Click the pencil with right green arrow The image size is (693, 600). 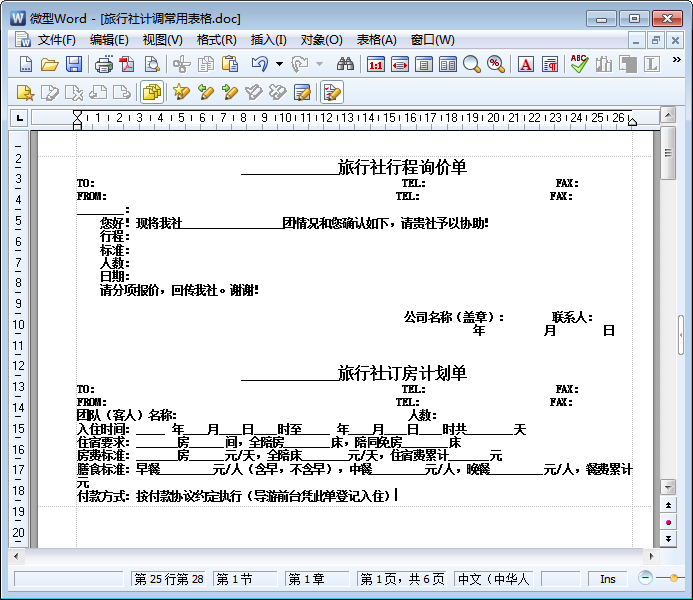(230, 92)
